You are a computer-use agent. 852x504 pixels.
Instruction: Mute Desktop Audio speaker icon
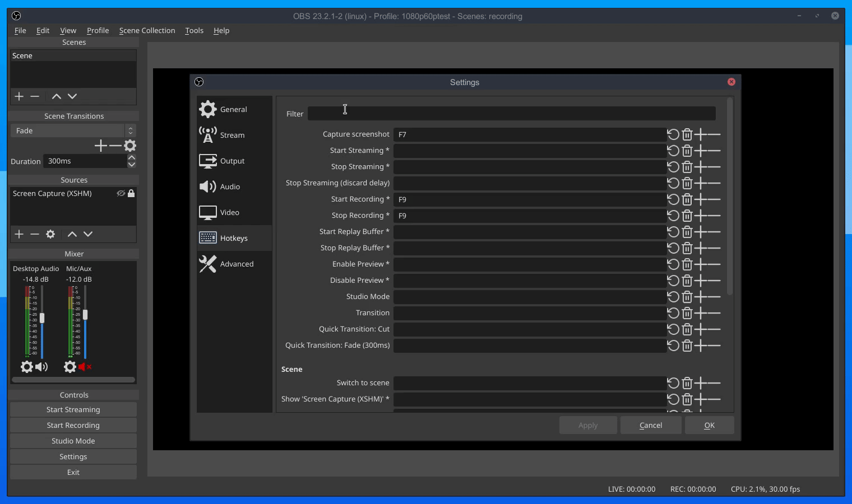[x=41, y=367]
